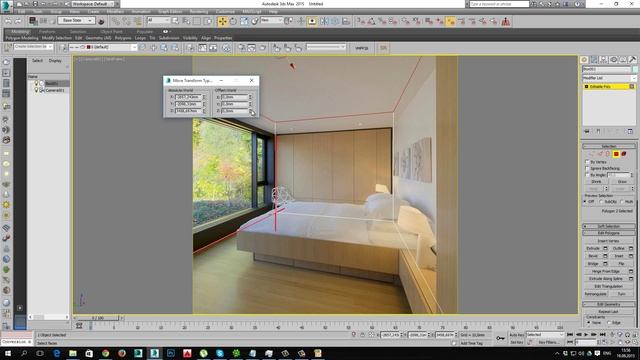
Task: Toggle the highlighted yellow snap icon in toolbar
Action: pyautogui.click(x=451, y=21)
